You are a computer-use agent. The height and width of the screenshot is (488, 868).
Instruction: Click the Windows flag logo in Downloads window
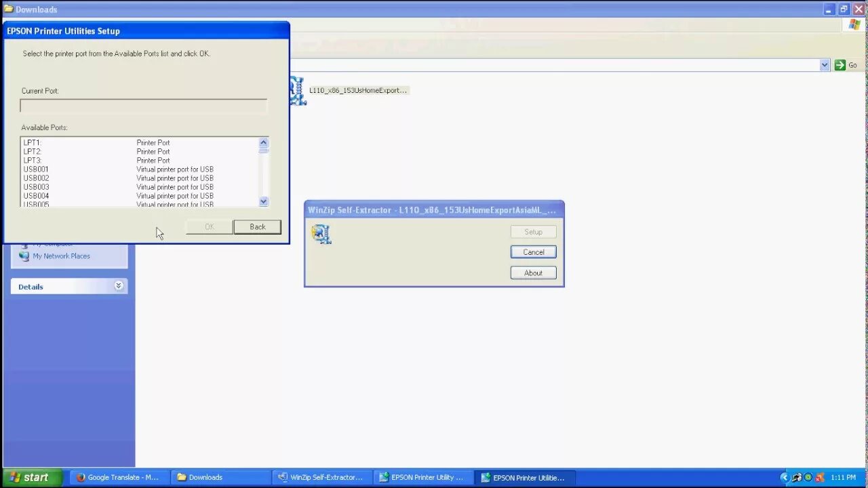[854, 25]
